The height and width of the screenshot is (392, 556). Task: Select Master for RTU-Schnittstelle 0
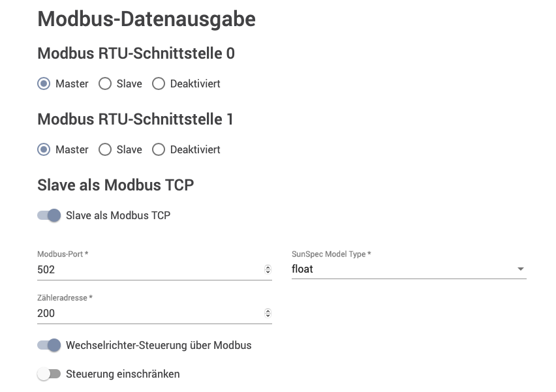point(44,83)
